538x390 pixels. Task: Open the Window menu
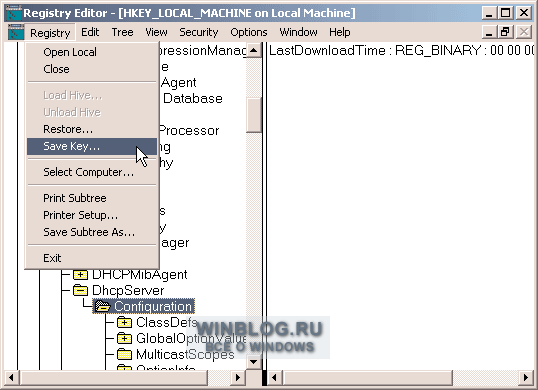tap(298, 32)
